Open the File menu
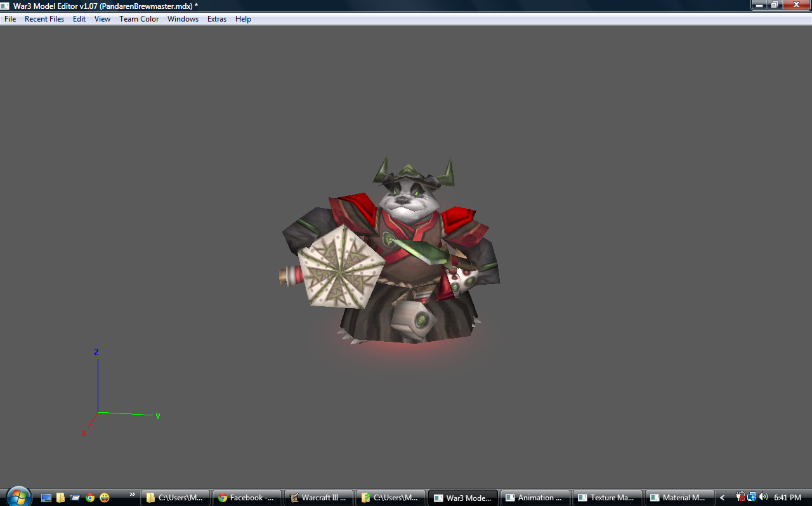The width and height of the screenshot is (812, 506). click(x=10, y=19)
